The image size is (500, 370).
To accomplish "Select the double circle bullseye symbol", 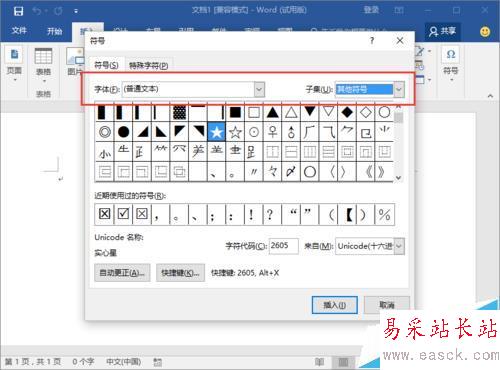I will pyautogui.click(x=105, y=132).
